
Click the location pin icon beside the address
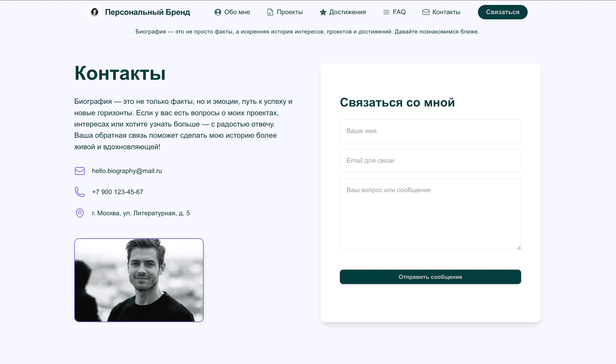(x=80, y=213)
